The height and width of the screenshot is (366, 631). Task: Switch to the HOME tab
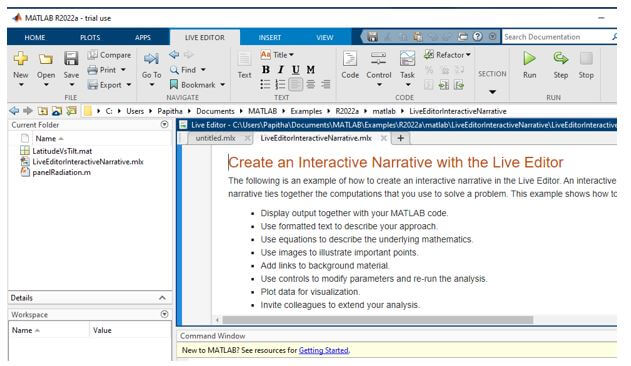click(35, 37)
